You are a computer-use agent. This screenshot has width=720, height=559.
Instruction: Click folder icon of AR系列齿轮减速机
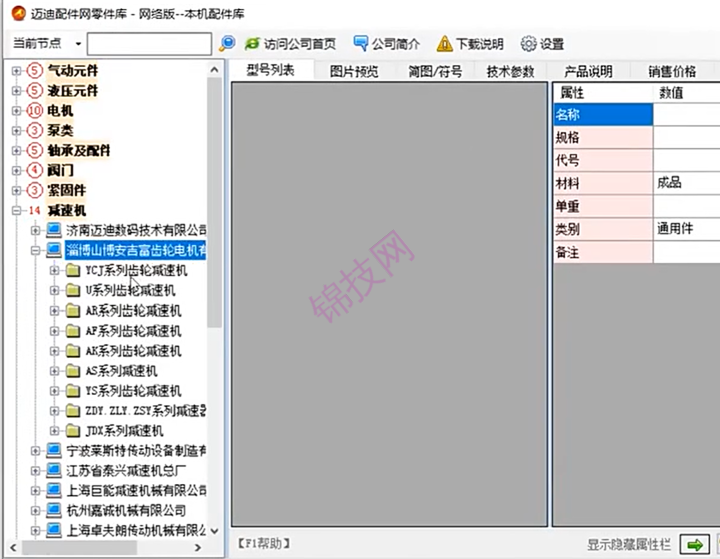click(73, 311)
